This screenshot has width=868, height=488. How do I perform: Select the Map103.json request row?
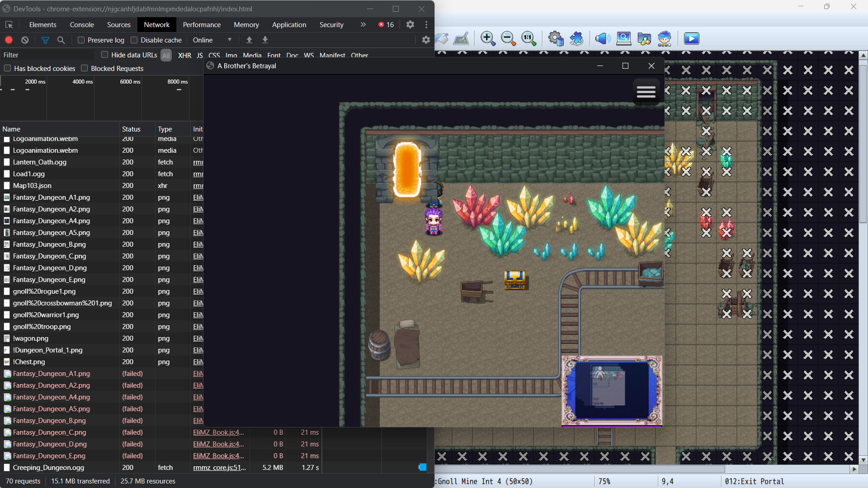point(102,186)
